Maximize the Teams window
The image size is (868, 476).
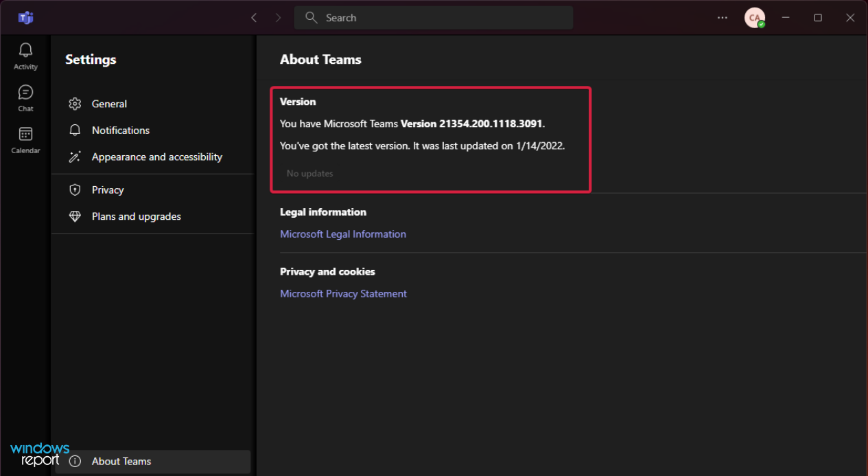tap(818, 18)
